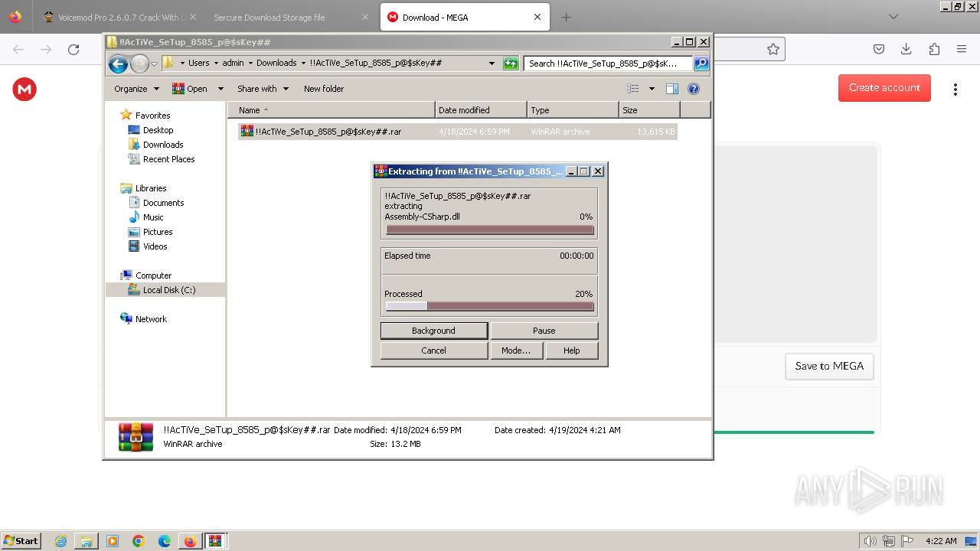Click the Firefox list all tabs arrow

[893, 17]
